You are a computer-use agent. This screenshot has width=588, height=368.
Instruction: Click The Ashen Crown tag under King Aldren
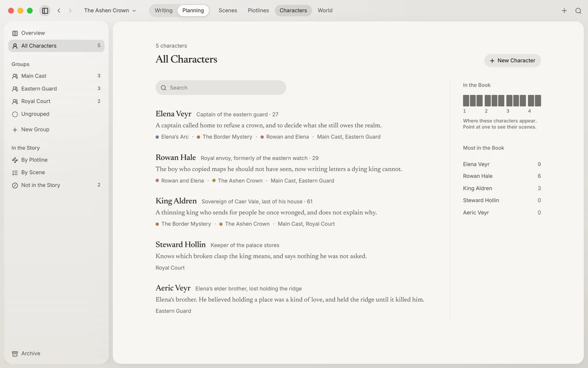pos(245,224)
